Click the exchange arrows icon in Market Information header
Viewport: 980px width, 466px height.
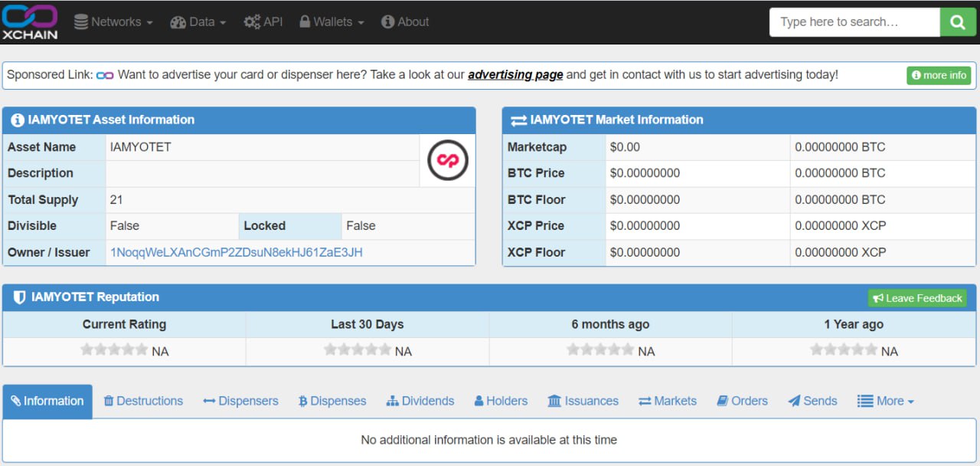coord(518,120)
